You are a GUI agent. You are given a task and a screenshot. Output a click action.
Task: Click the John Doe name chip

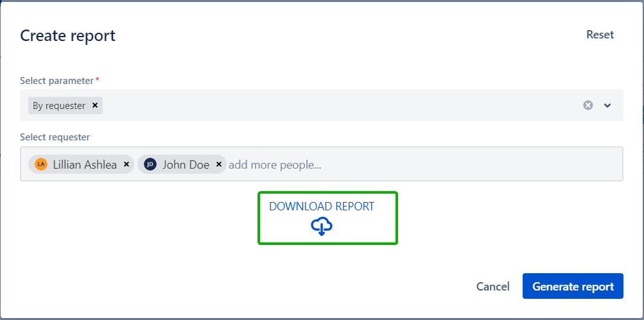[x=186, y=165]
